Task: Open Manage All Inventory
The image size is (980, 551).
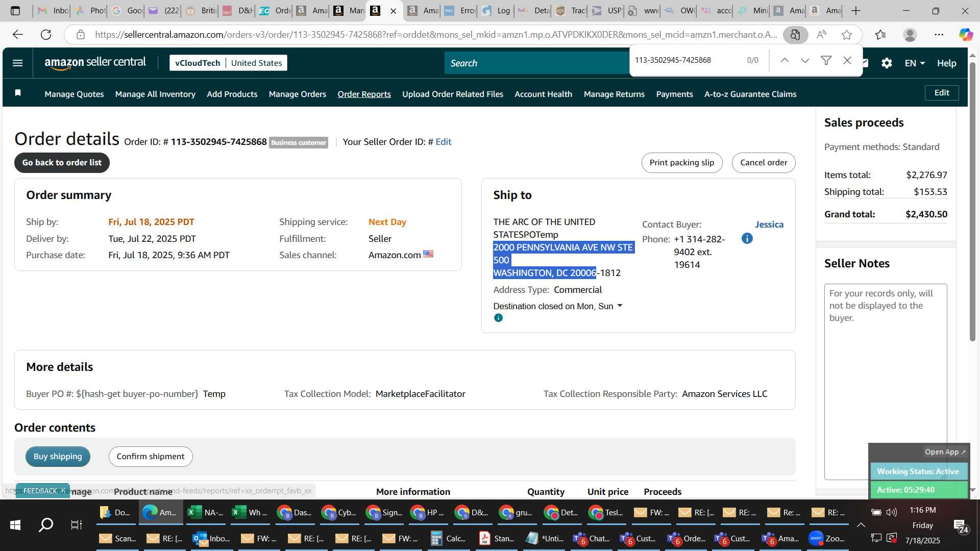Action: coord(155,94)
